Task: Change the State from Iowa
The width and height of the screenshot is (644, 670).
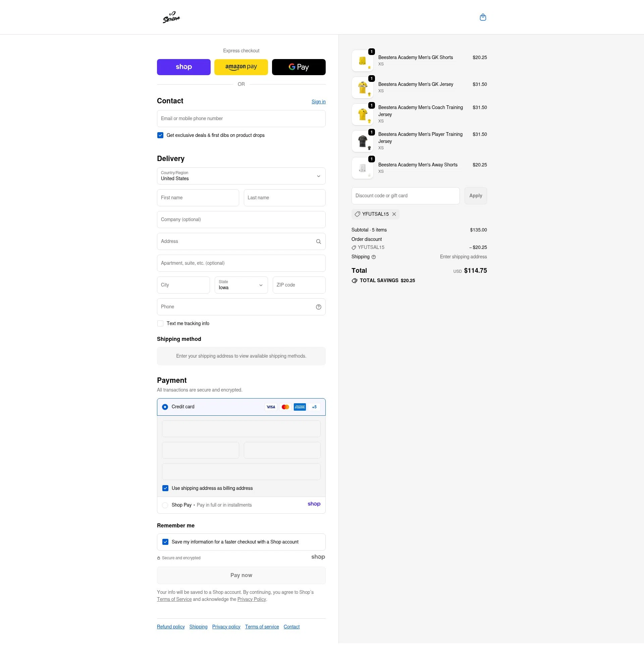Action: 241,285
